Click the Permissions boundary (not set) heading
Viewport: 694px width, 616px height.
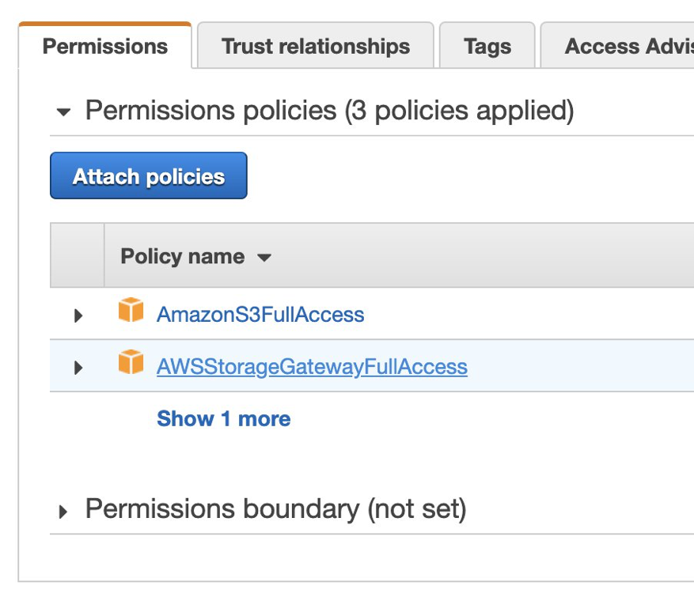(x=275, y=509)
